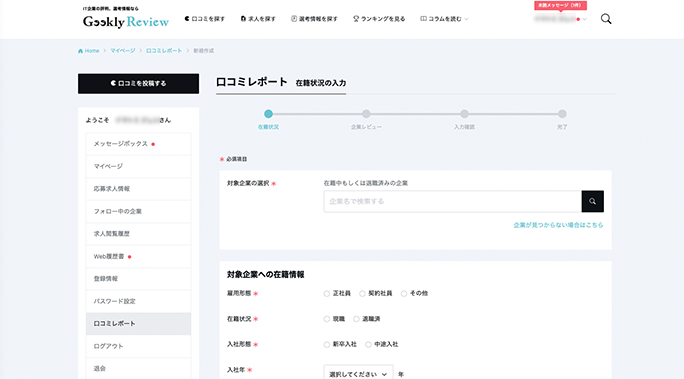Choose the 中途入社 radio option
The image size is (684, 379).
click(x=368, y=345)
